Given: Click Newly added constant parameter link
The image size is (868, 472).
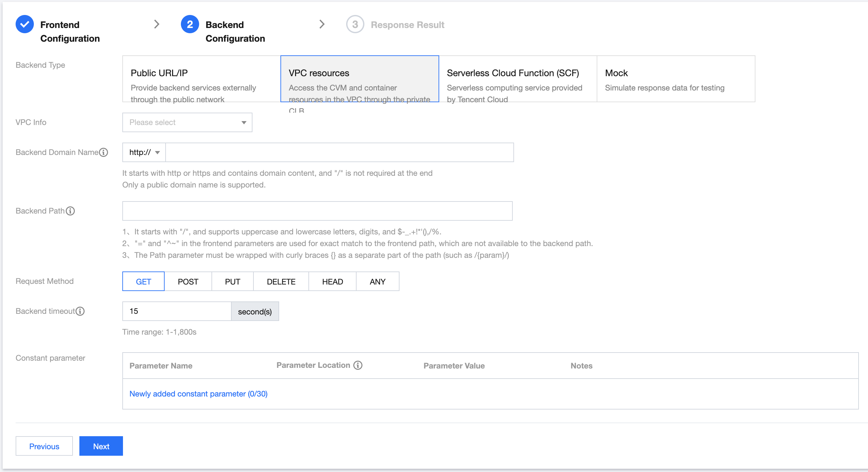Looking at the screenshot, I should click(x=198, y=394).
